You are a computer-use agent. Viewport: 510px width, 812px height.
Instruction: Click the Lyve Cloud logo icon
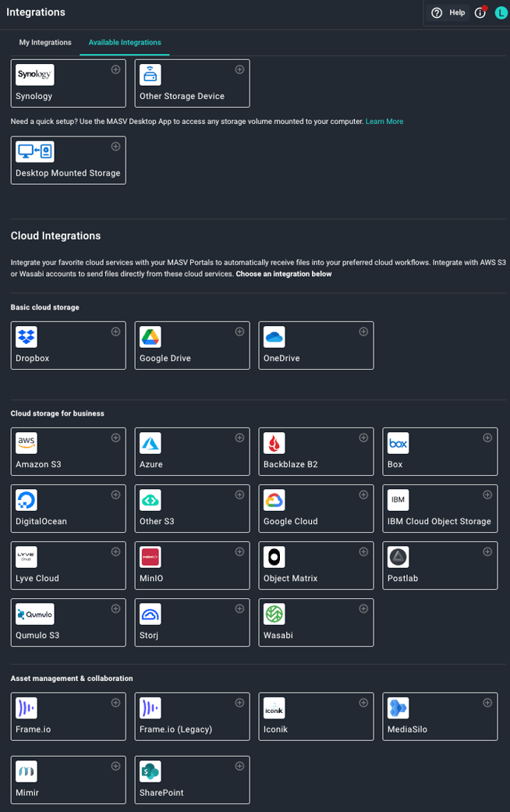pyautogui.click(x=27, y=557)
